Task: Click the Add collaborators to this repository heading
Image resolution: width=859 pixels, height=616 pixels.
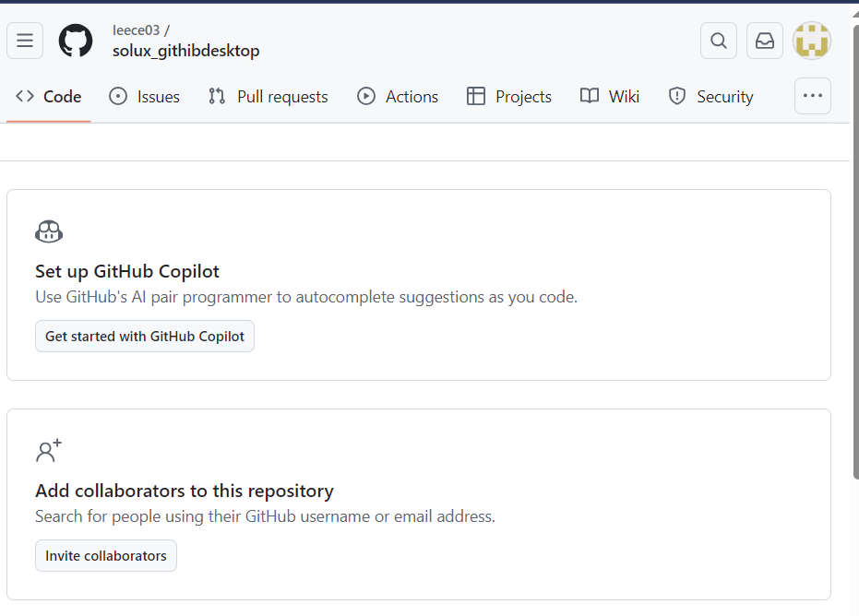Action: 185,492
